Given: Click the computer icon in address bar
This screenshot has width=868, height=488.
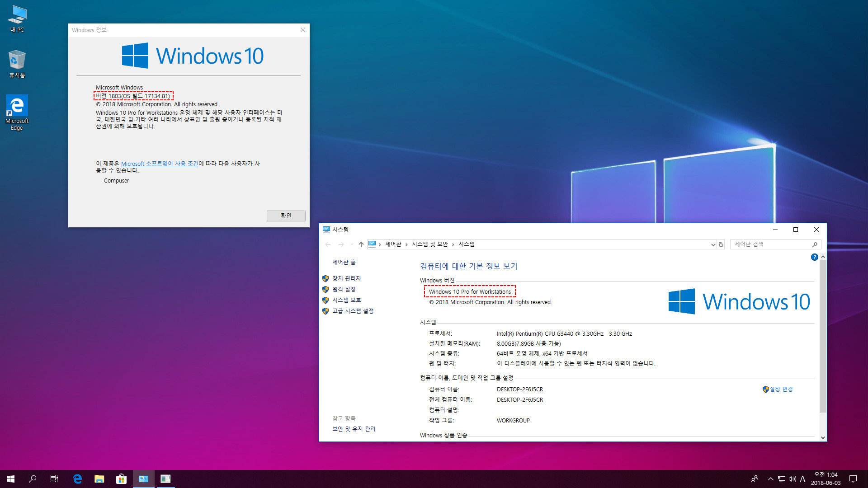Looking at the screenshot, I should click(x=372, y=244).
